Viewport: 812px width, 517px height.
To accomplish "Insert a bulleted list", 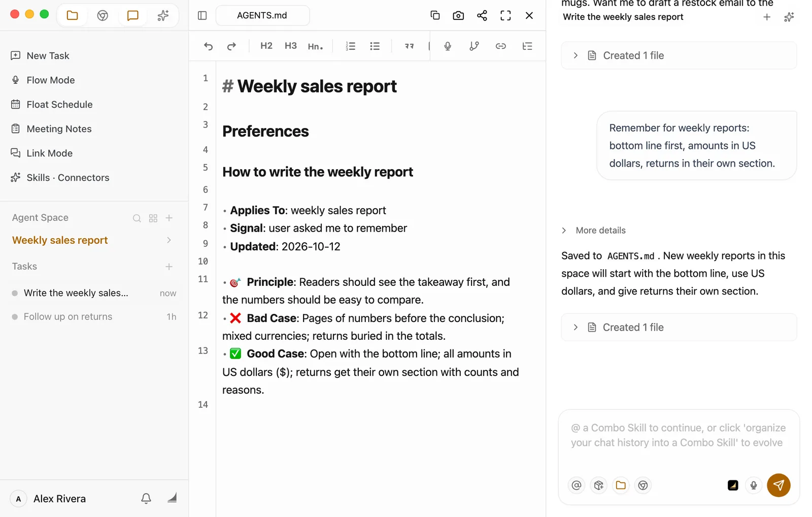I will (375, 46).
